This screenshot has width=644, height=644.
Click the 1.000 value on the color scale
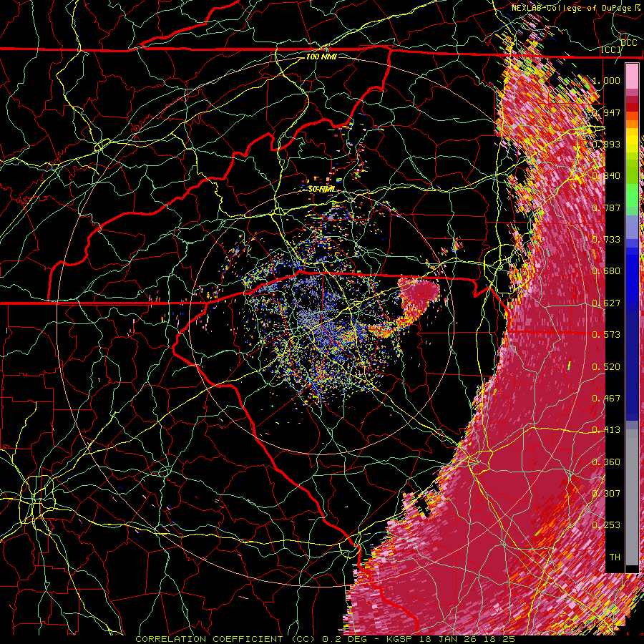pos(606,80)
